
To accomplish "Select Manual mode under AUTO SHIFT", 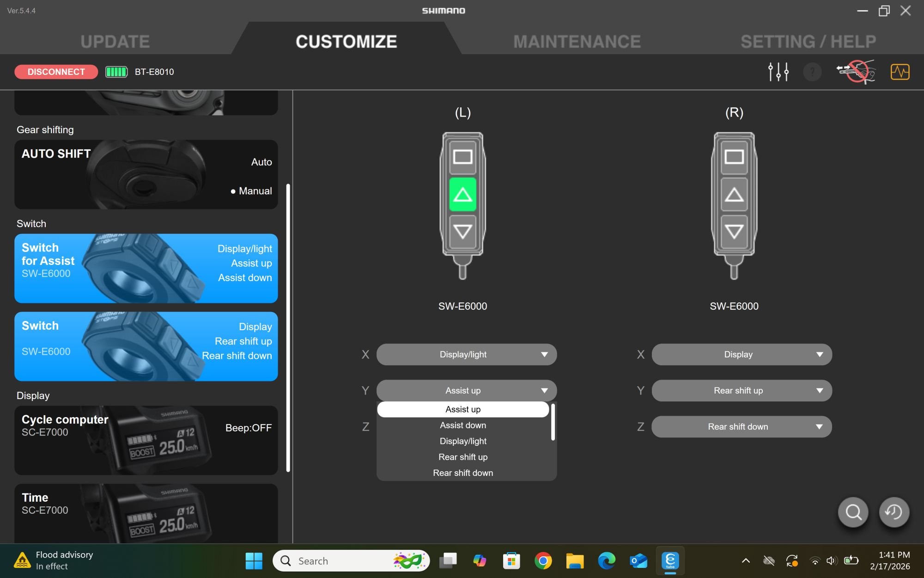I will point(255,191).
